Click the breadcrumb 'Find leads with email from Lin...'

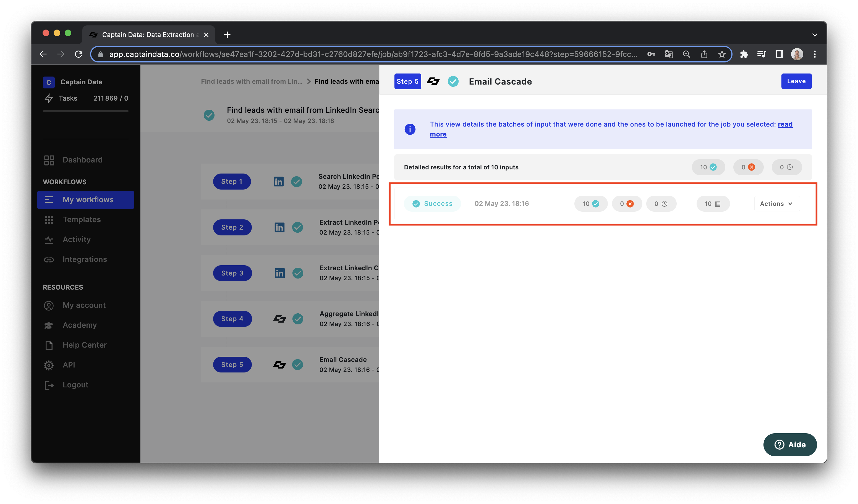252,81
